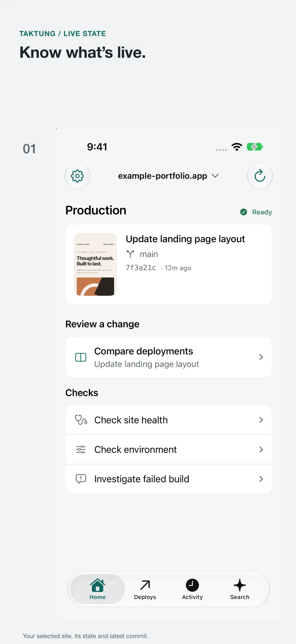Switch to the Activity tab
Image resolution: width=296 pixels, height=644 pixels.
click(192, 589)
